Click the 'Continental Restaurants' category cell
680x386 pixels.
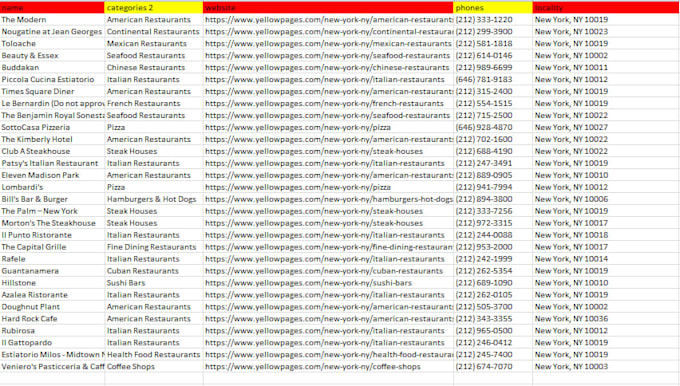tap(154, 32)
